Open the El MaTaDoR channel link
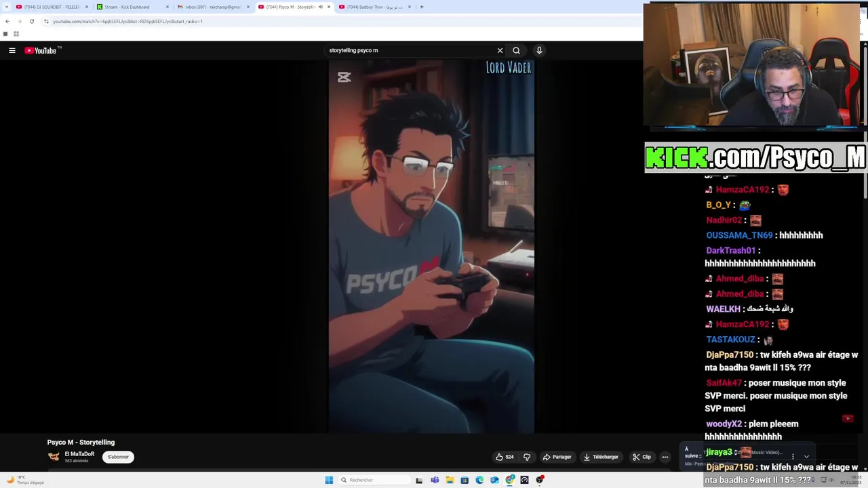Viewport: 868px width, 488px height. pos(79,454)
